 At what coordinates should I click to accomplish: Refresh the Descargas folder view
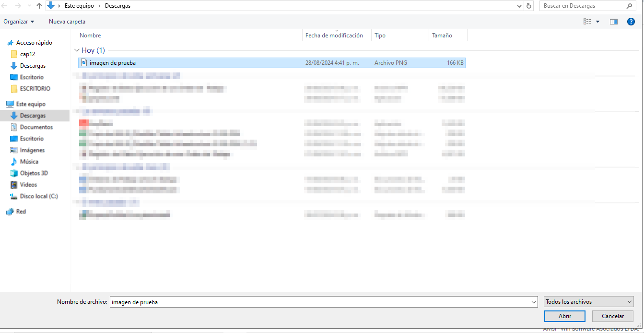click(x=529, y=6)
